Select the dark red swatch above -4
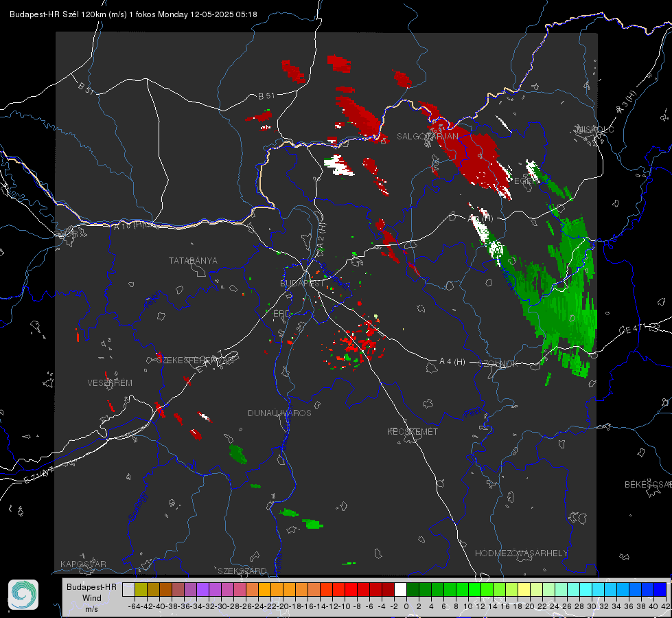 pos(388,589)
